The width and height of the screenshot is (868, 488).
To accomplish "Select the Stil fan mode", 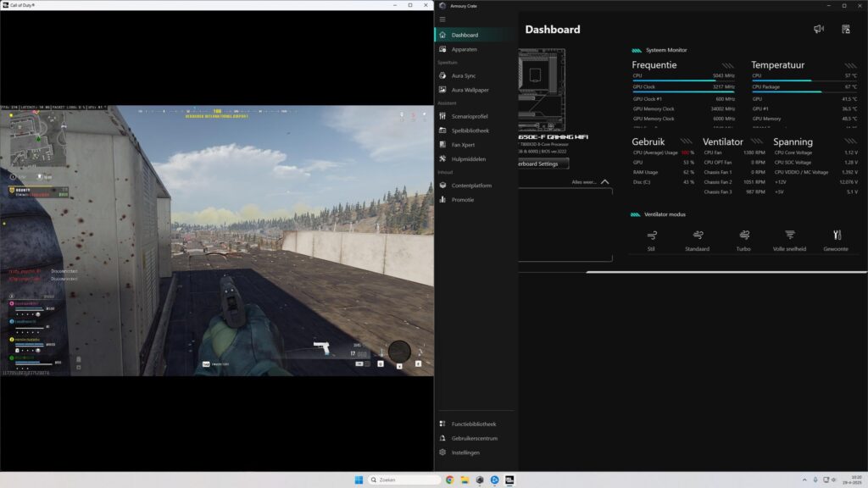I will coord(652,241).
